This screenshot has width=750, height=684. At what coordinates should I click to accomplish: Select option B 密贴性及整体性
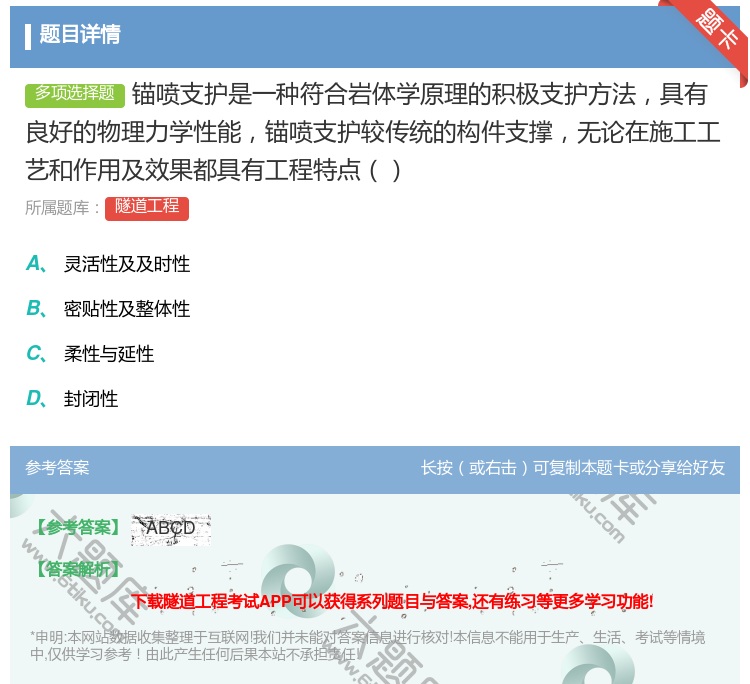[x=108, y=309]
